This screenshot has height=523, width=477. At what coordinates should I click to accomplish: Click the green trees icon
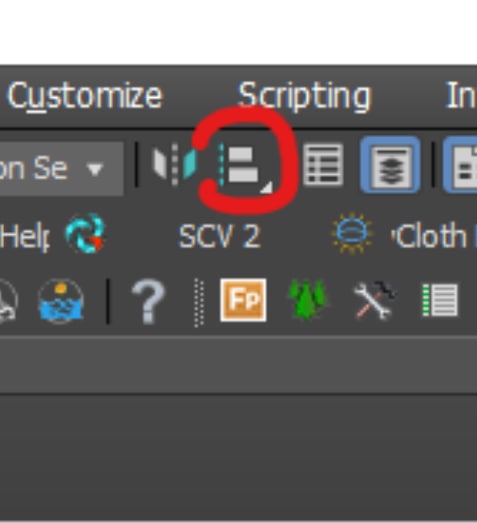(308, 300)
